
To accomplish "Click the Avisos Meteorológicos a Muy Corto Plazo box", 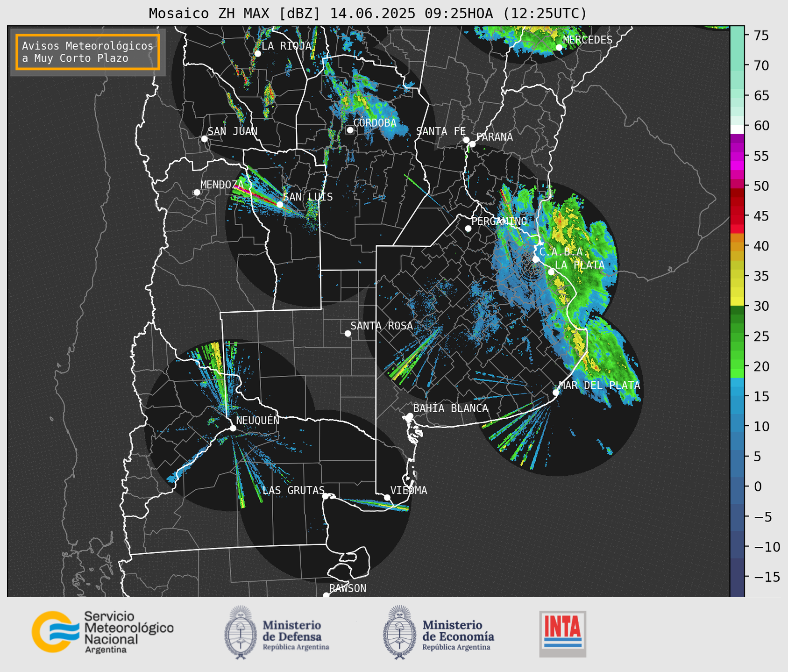I will pos(88,52).
